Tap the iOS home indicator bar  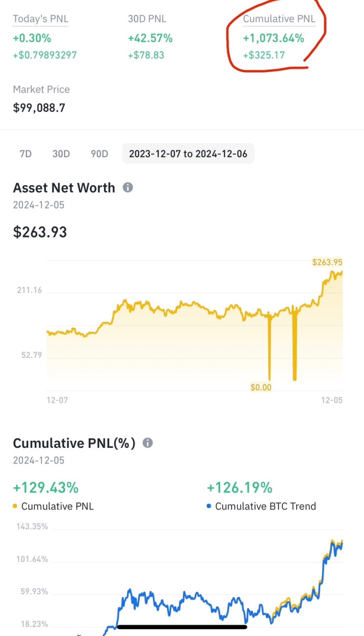[182, 626]
